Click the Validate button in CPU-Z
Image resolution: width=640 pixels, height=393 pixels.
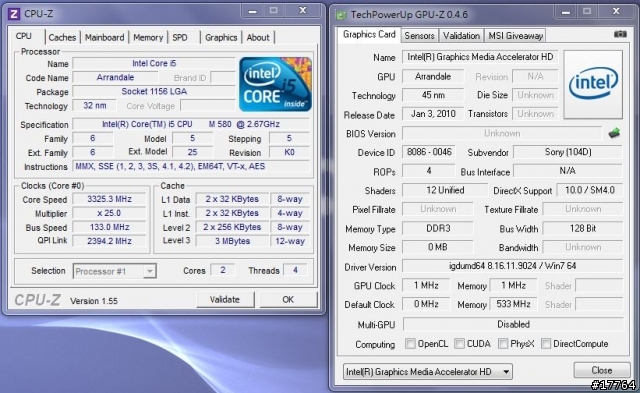coord(224,300)
